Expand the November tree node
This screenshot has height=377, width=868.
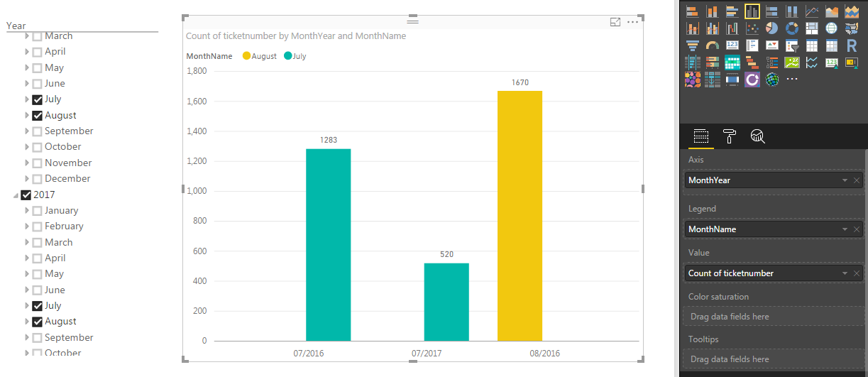(28, 163)
